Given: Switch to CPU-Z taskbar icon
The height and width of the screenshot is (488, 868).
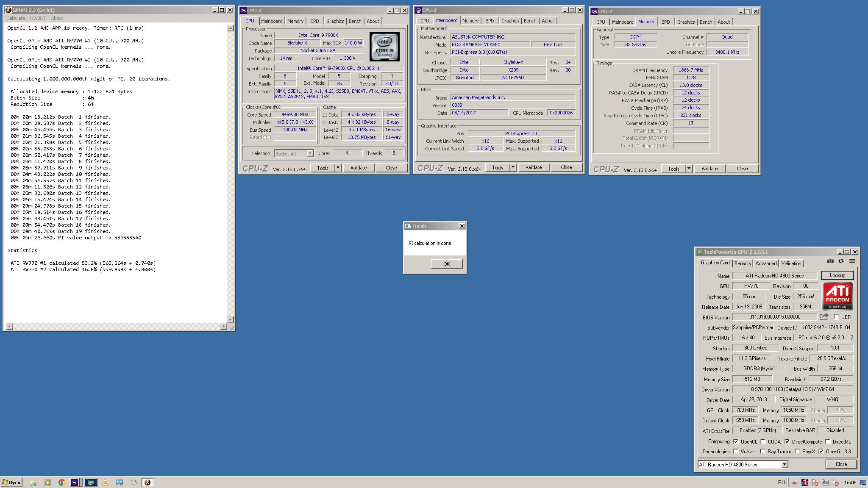Looking at the screenshot, I should tap(75, 482).
